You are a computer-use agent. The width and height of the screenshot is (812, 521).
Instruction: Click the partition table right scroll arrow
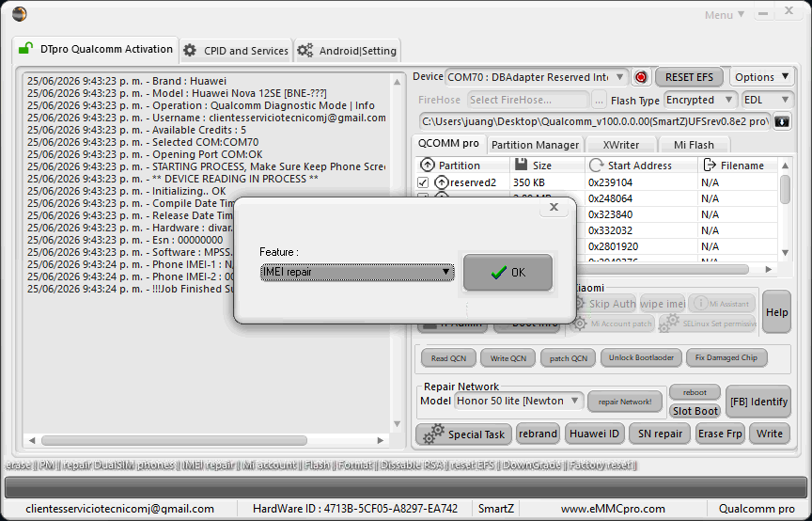769,269
